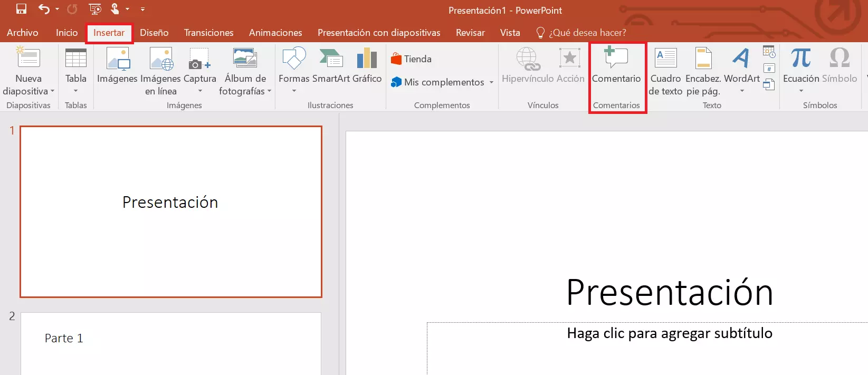Viewport: 868px width, 375px height.
Task: Select the Insertar tab
Action: coord(109,33)
